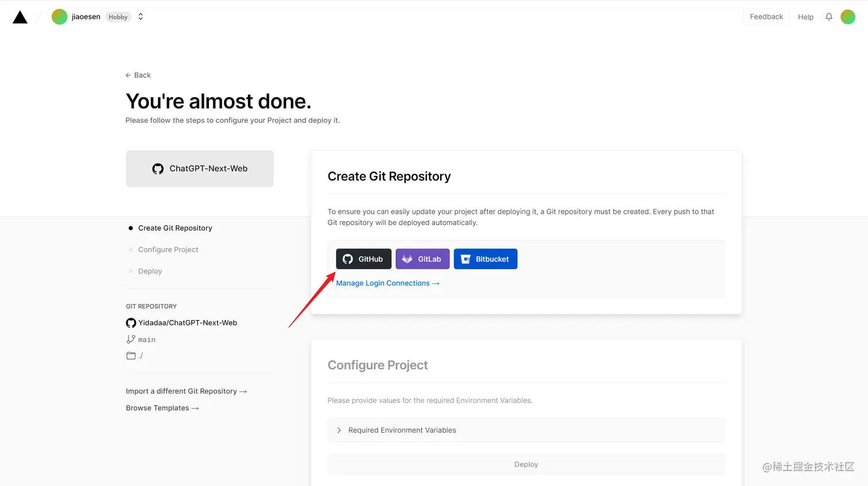The width and height of the screenshot is (868, 486).
Task: Choose GitLab as Git provider
Action: tap(423, 259)
